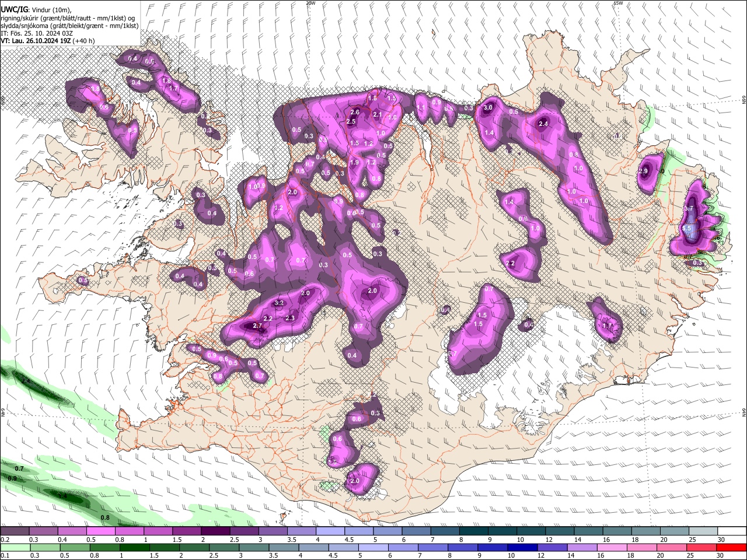This screenshot has height=560, width=747.
Task: Click the pale green 0.1 rain scale swatch
Action: pos(15,547)
